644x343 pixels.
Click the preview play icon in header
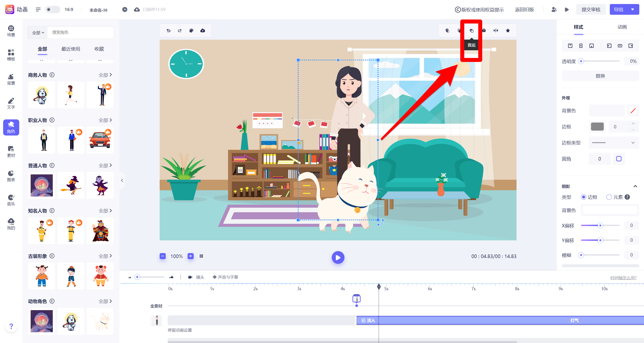567,9
